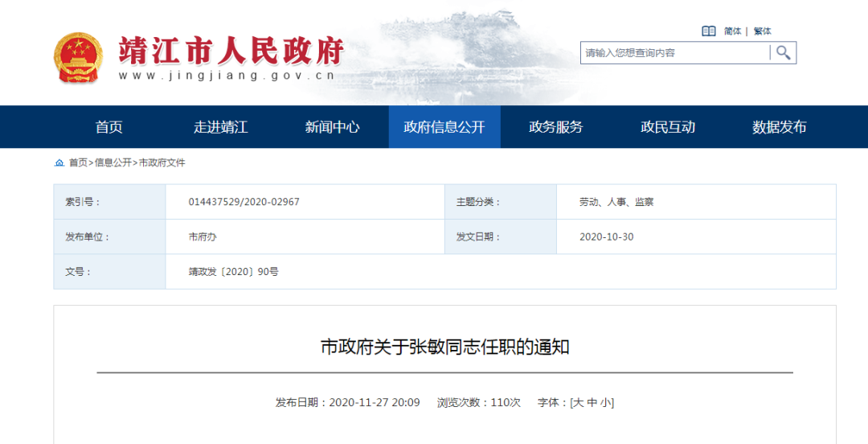Click the title 市政府关于张敏同志任职的通知

(445, 347)
